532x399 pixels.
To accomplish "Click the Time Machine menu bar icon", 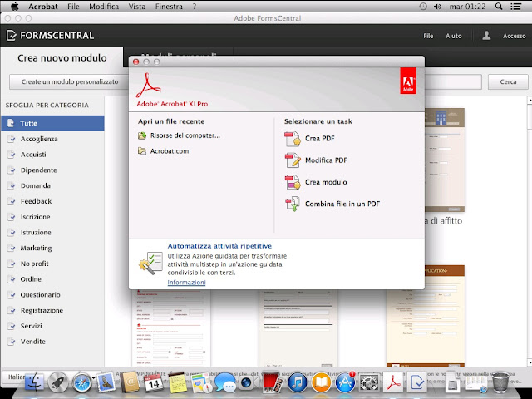I will (x=423, y=7).
